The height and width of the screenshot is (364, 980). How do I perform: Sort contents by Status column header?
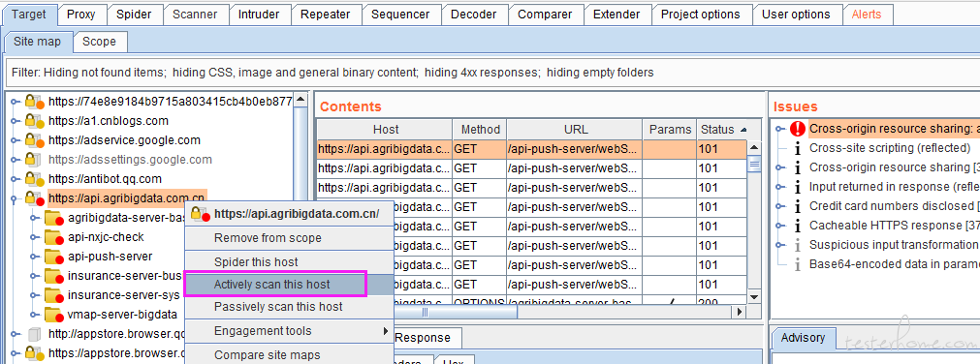723,130
